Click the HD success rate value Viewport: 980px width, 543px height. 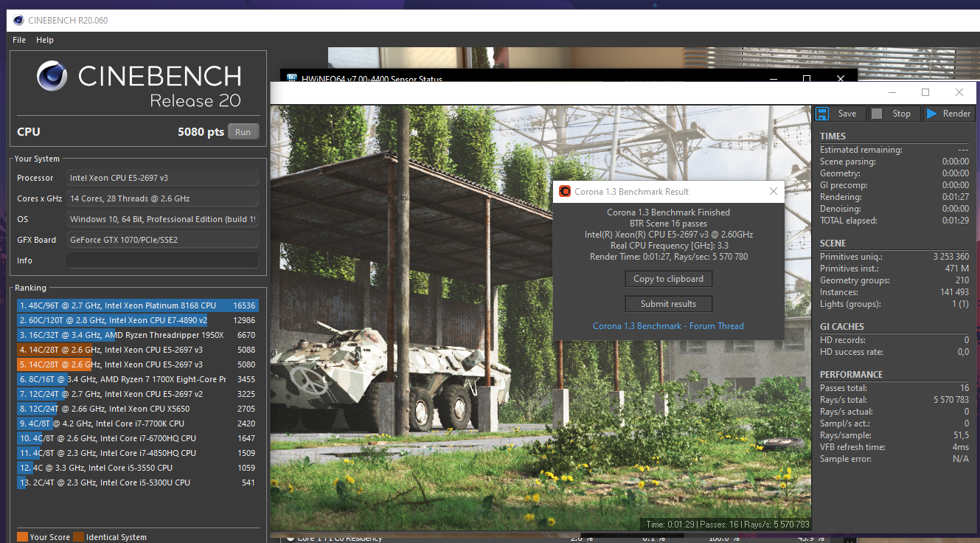[963, 352]
